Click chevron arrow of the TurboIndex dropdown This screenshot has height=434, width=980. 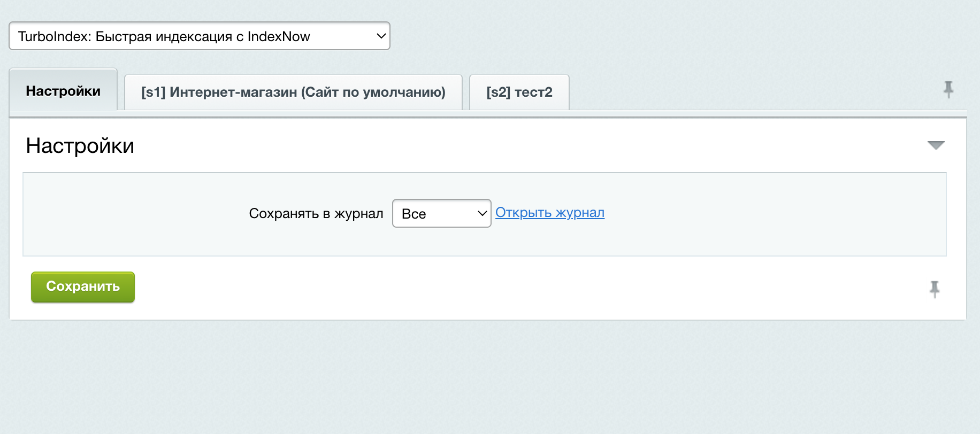381,36
